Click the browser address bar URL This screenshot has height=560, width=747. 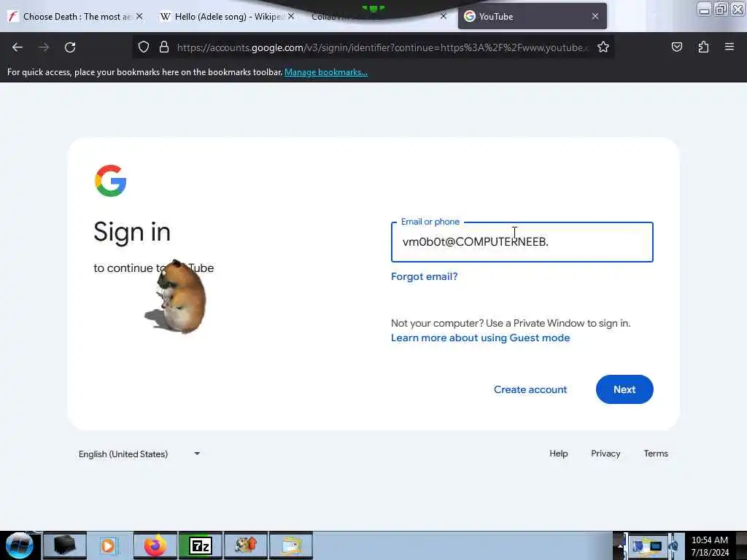tap(382, 47)
